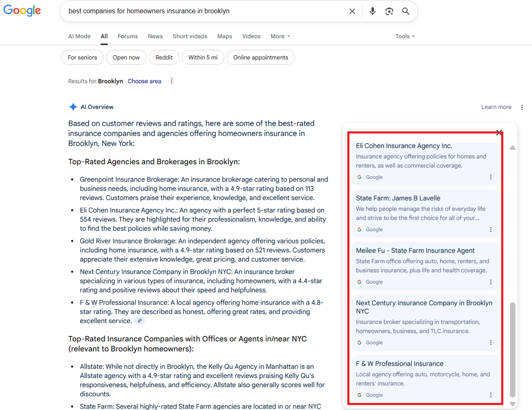Click the microphone icon for voice search
This screenshot has height=410, width=532.
click(x=372, y=11)
